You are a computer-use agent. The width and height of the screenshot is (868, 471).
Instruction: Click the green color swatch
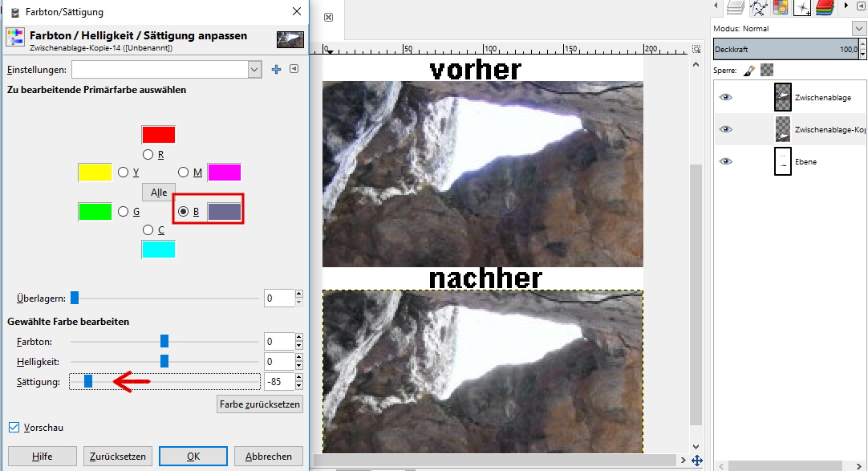(95, 211)
